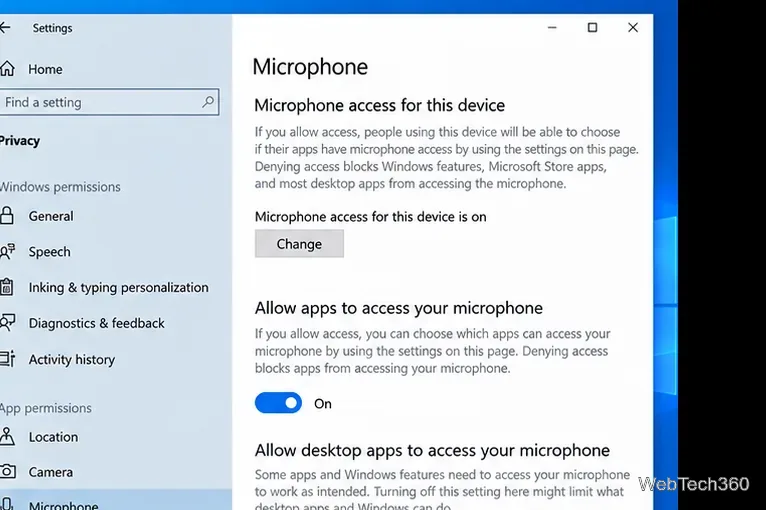766x510 pixels.
Task: Click 'Allow apps to access your microphone' heading
Action: pos(398,308)
